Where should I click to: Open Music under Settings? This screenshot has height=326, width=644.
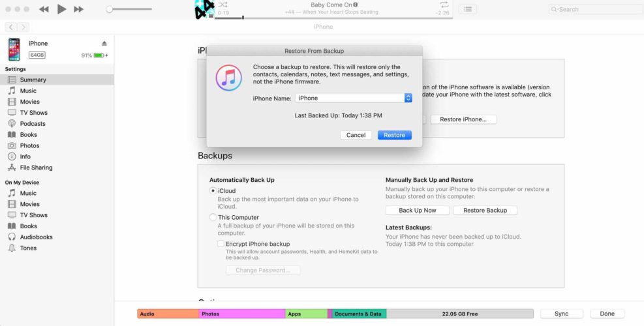(57, 91)
